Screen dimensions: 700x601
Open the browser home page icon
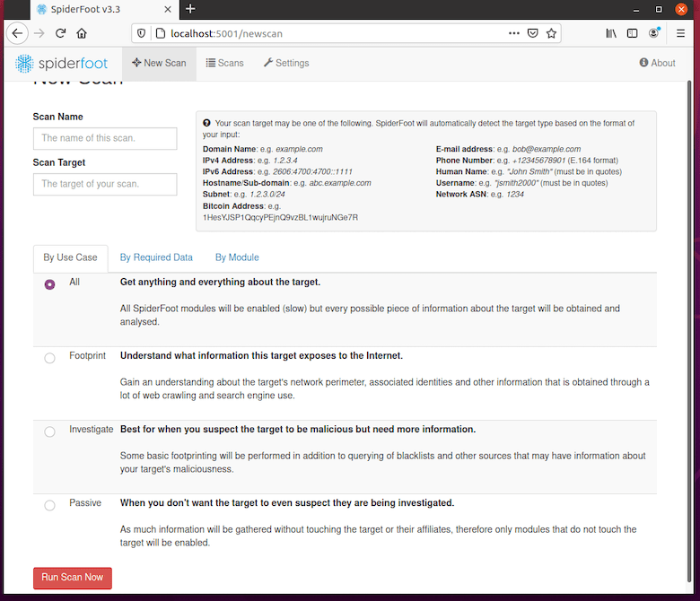pos(82,33)
